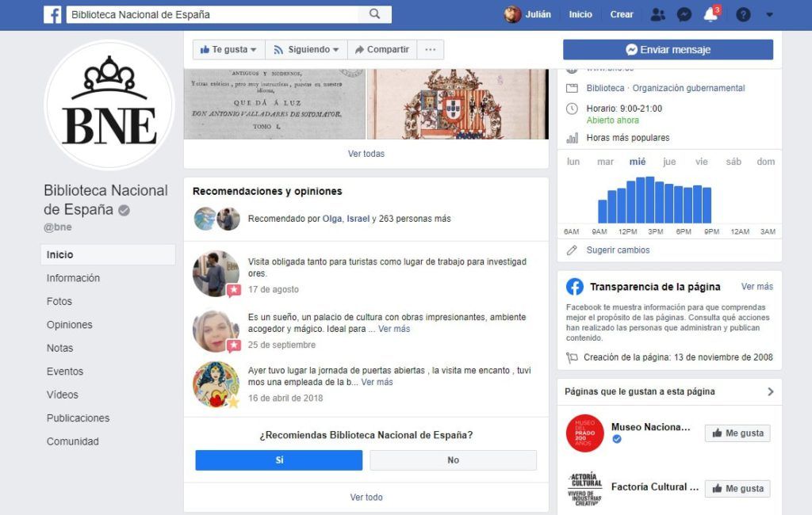Screen dimensions: 812x515
Task: Click Organización gubernamental category link
Action: 689,88
